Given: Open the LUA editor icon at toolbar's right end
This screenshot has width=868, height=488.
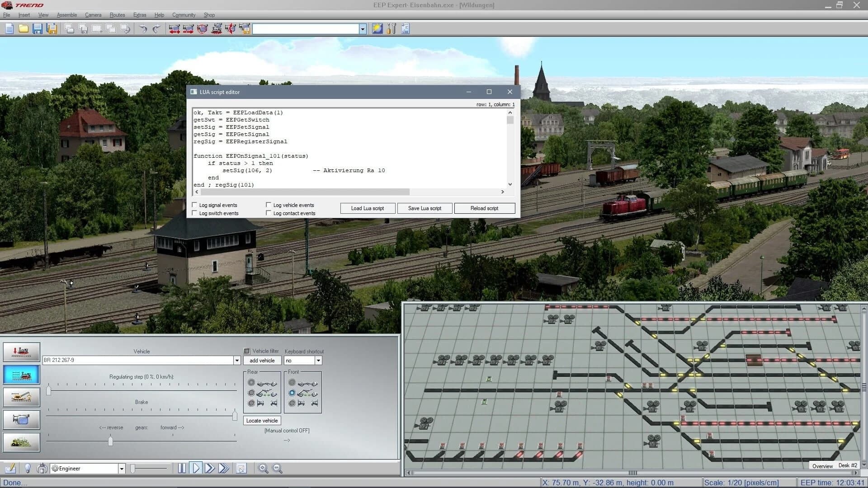Looking at the screenshot, I should [x=405, y=29].
